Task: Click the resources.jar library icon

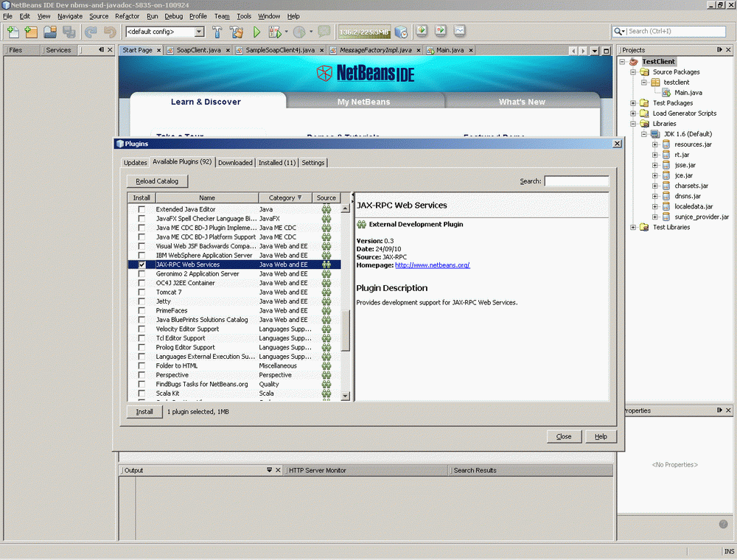Action: point(666,144)
